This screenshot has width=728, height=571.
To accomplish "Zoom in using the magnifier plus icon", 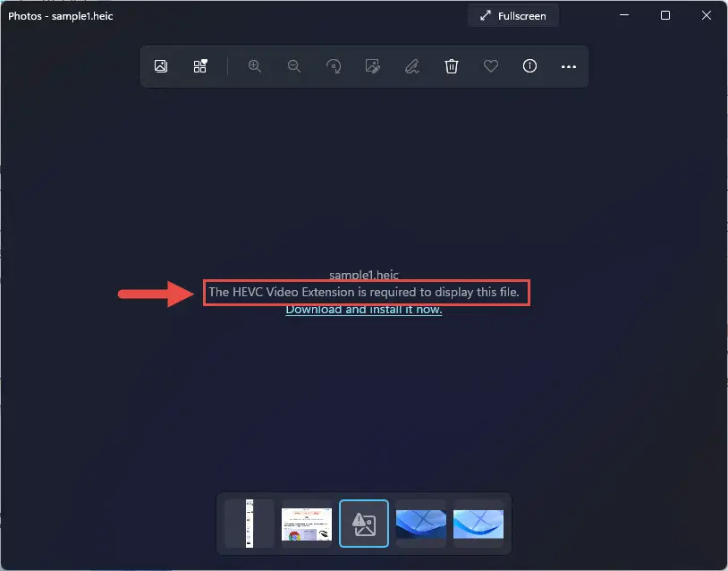I will click(x=254, y=66).
